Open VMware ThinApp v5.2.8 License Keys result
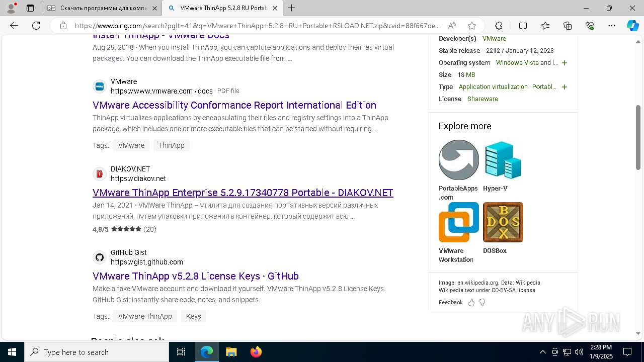644x362 pixels. tap(196, 276)
